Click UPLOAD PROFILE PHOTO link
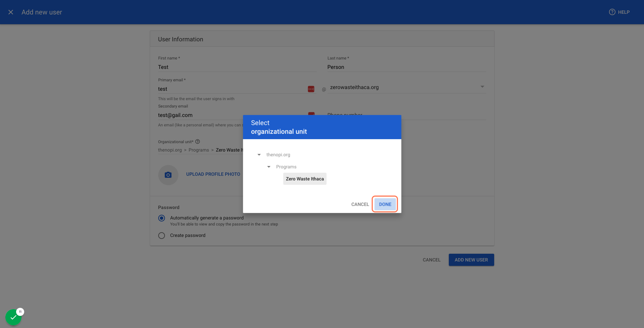This screenshot has height=328, width=644. pos(213,174)
